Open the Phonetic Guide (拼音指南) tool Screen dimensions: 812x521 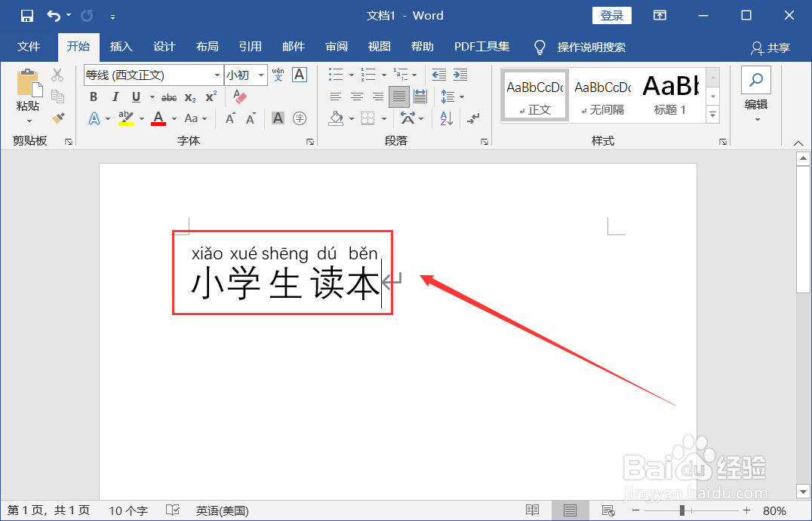(x=278, y=75)
